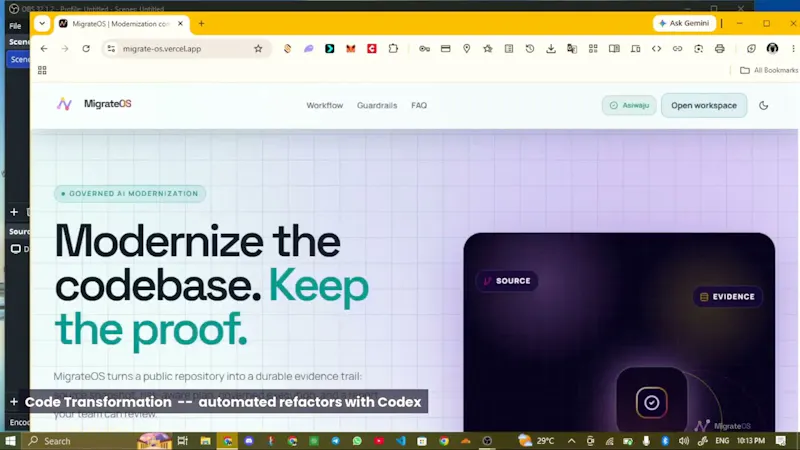The image size is (800, 450).
Task: Open the MetaMask fox extension
Action: [351, 48]
